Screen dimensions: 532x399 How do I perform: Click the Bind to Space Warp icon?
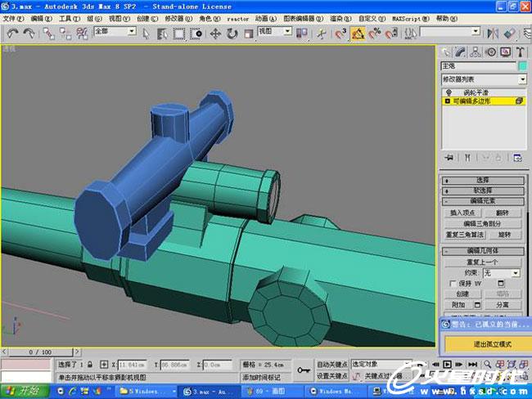pos(82,34)
